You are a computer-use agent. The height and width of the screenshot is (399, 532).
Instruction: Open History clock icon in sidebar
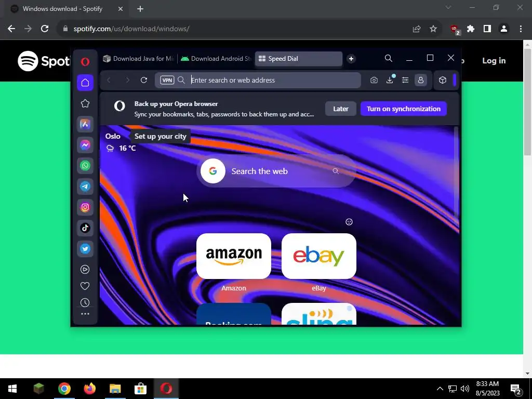pos(85,302)
